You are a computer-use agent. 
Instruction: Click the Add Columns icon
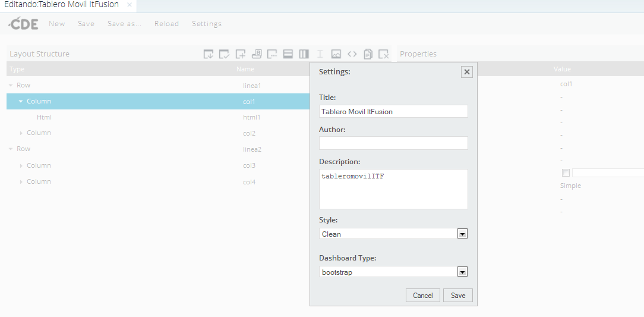304,54
